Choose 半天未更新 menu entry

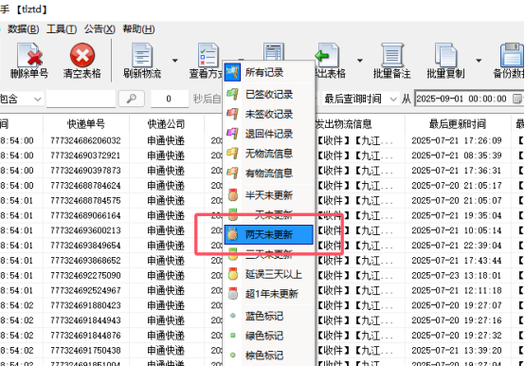point(269,195)
